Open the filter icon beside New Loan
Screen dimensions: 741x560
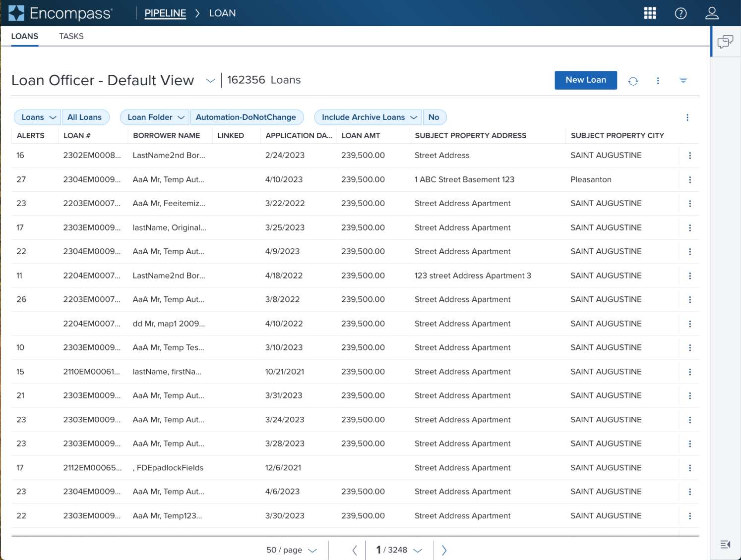pos(683,81)
